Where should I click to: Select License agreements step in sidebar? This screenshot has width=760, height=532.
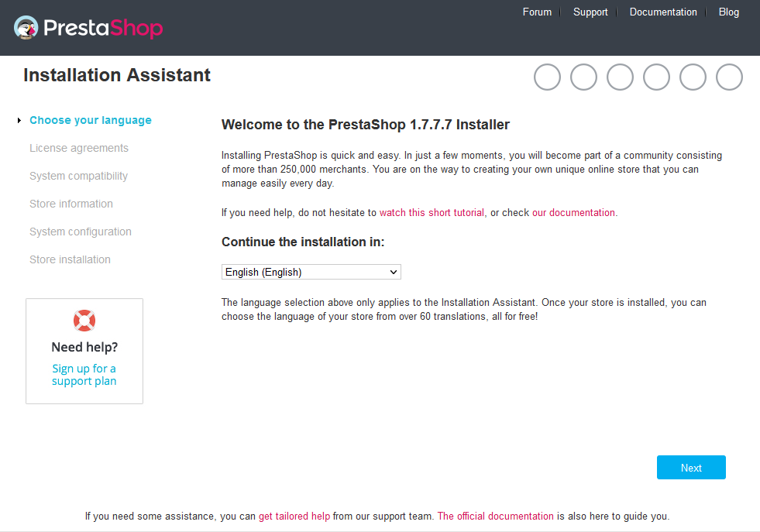(79, 148)
